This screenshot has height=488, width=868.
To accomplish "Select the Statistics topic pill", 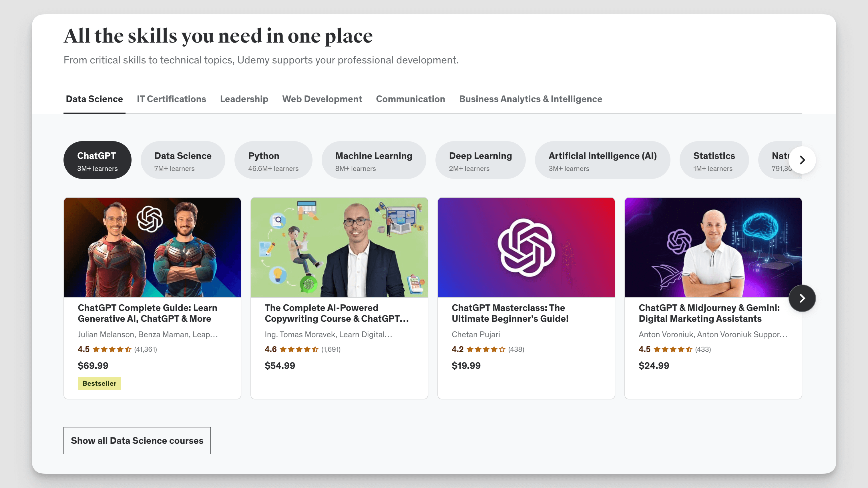I will tap(714, 160).
